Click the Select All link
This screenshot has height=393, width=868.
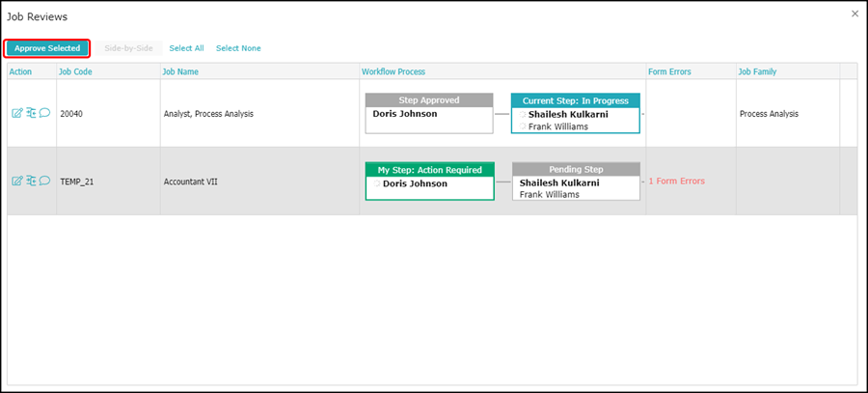186,48
